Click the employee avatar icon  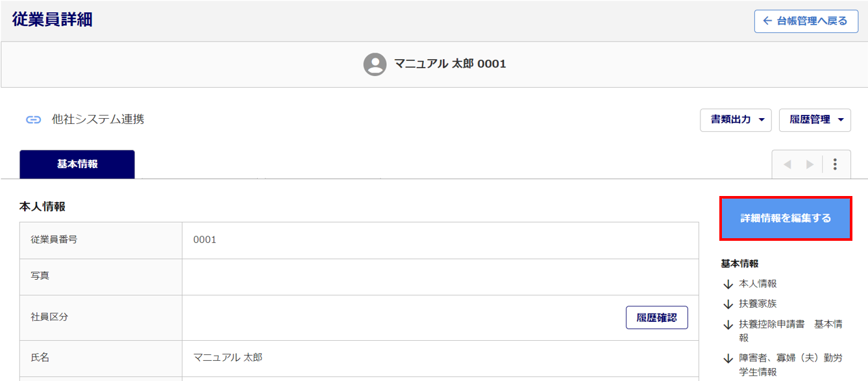click(375, 64)
